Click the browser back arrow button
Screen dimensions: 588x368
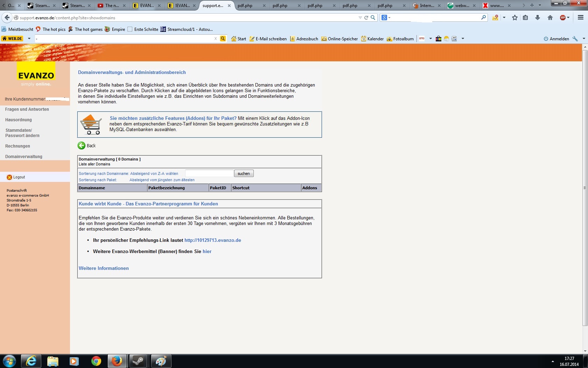click(x=7, y=18)
